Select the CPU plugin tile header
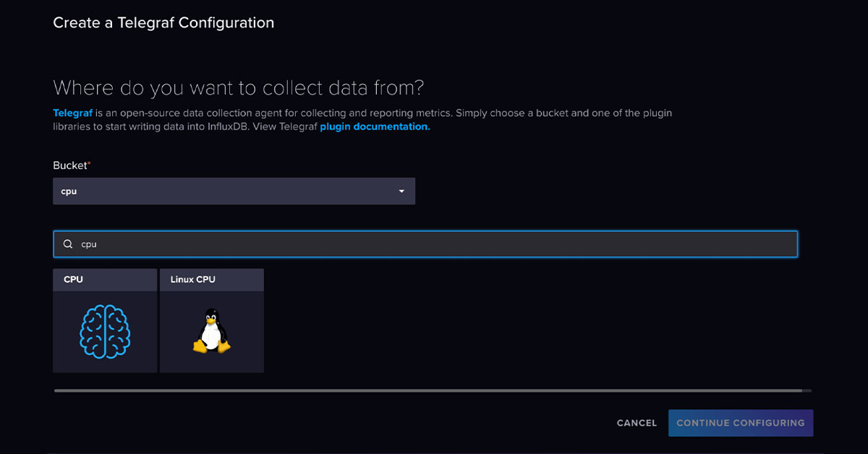The height and width of the screenshot is (454, 868). pos(105,279)
